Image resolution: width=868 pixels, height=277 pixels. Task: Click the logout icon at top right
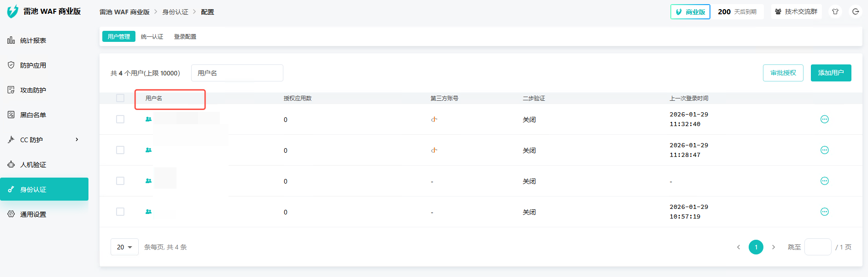pos(856,12)
